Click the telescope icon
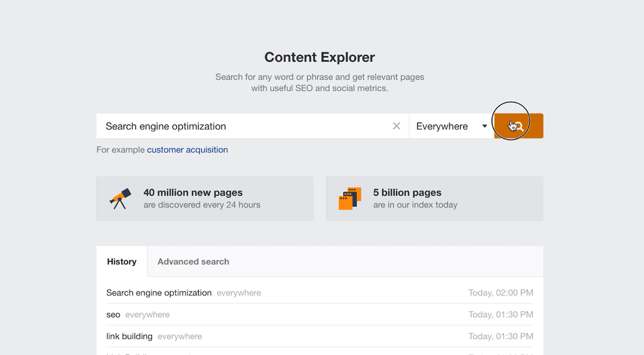This screenshot has width=644, height=355. click(120, 198)
